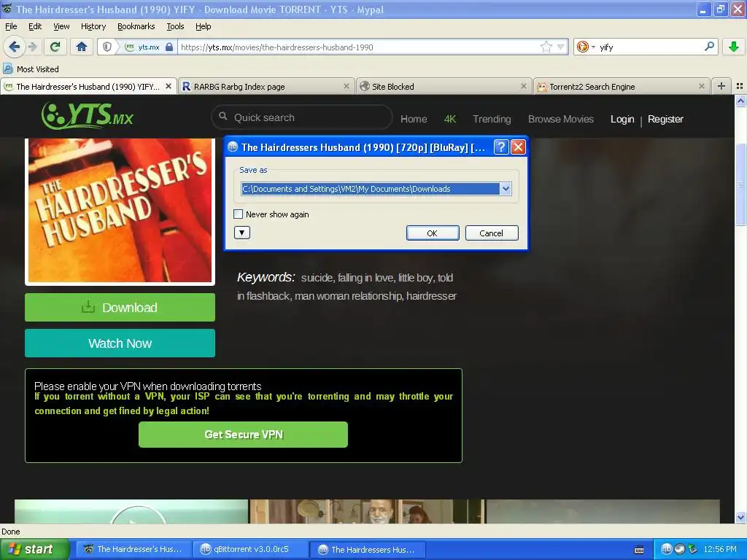Open a new tab with the plus button
Screen dimensions: 747x560
pyautogui.click(x=721, y=86)
